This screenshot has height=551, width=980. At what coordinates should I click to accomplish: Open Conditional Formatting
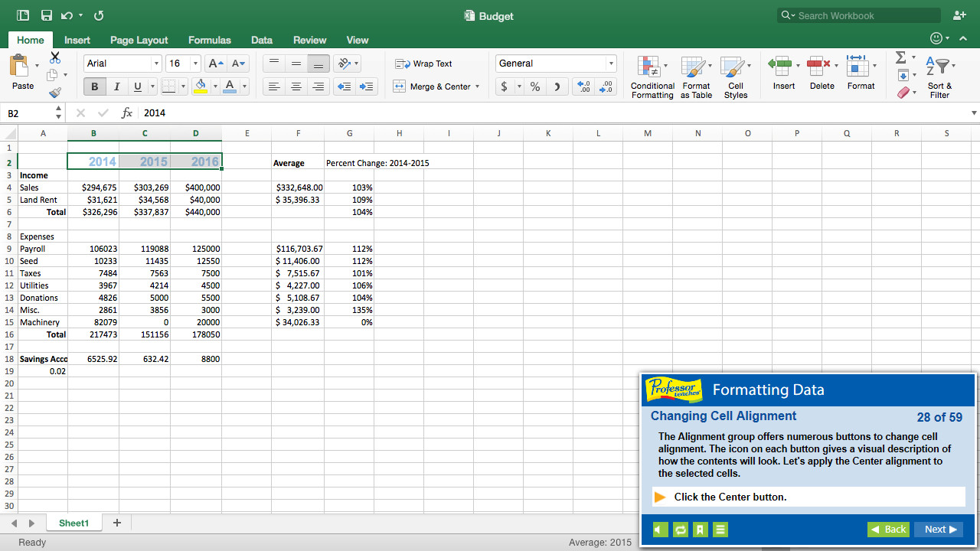coord(652,75)
